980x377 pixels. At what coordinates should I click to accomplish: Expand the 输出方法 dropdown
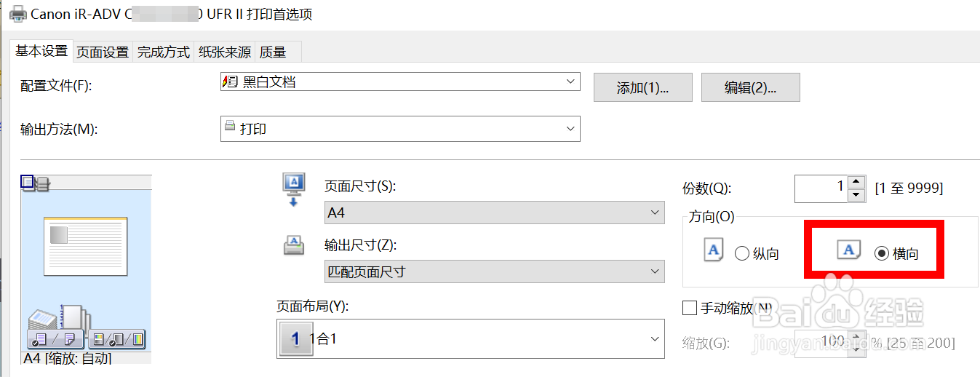[400, 129]
